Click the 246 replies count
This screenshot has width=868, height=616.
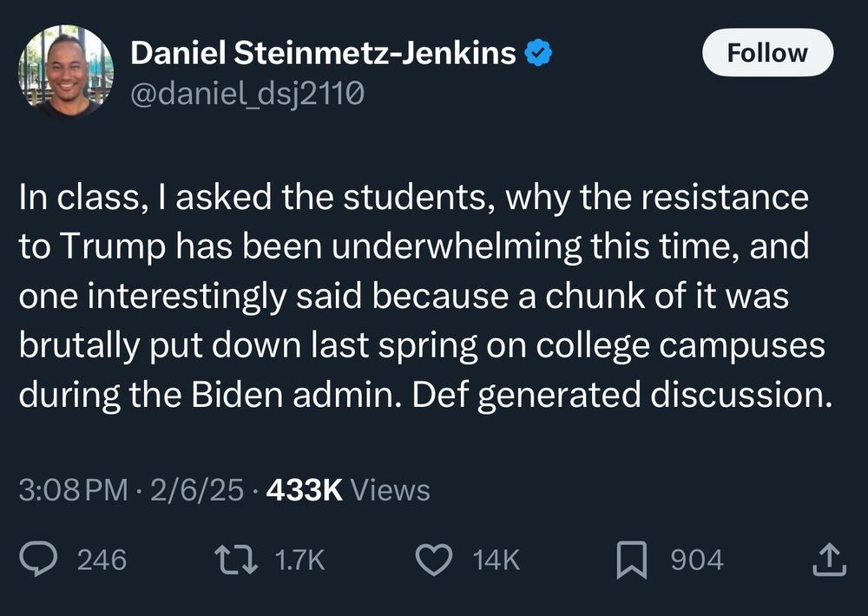(x=102, y=560)
